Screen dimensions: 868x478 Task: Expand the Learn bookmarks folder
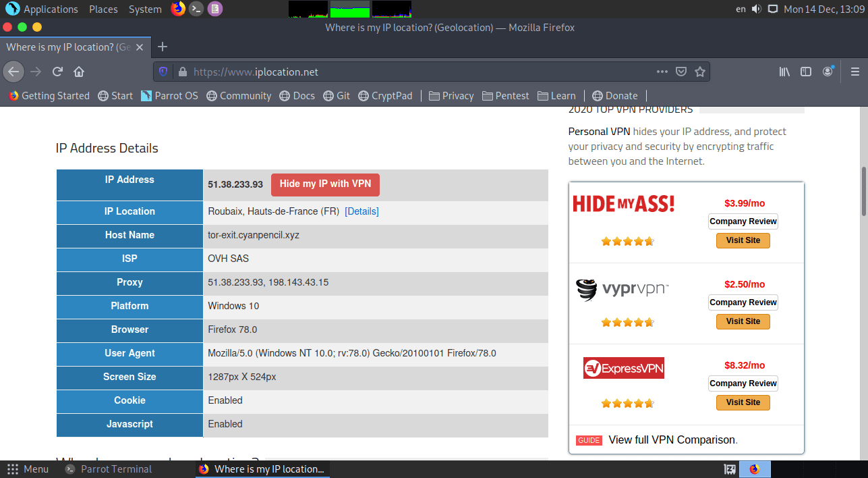coord(556,96)
